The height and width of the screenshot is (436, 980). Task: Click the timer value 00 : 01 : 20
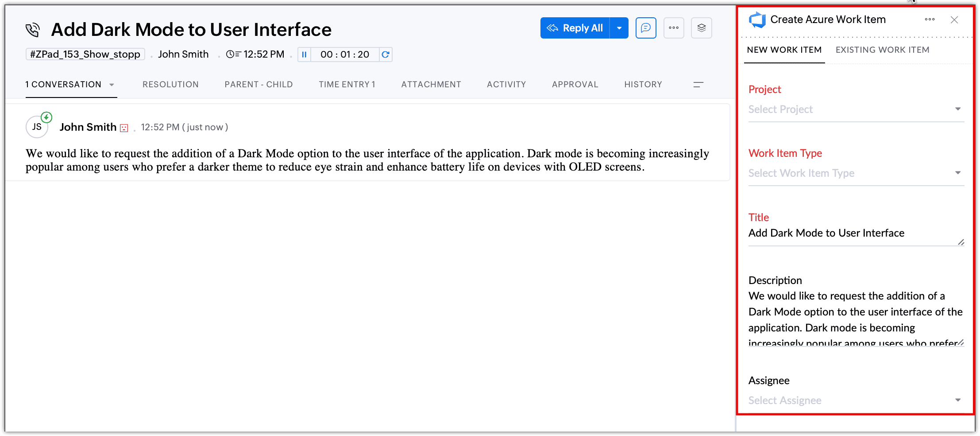345,54
